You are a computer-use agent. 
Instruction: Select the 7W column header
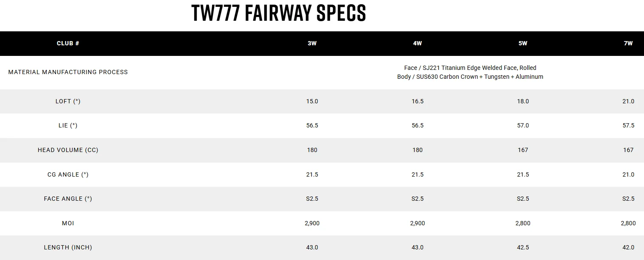coord(628,43)
